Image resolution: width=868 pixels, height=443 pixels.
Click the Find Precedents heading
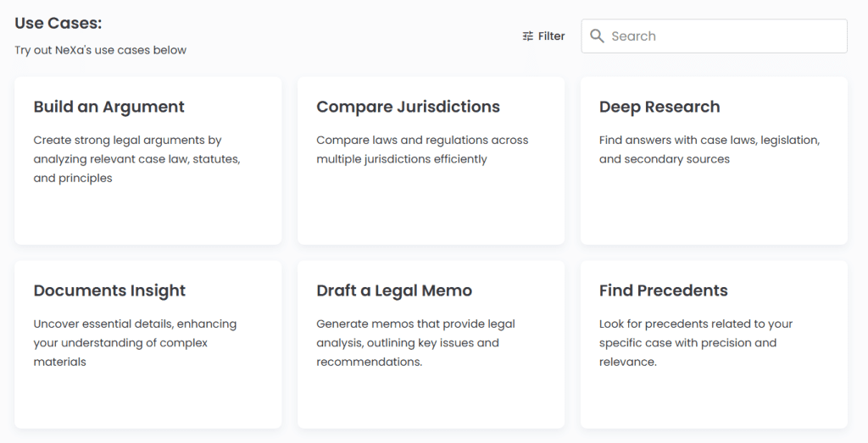pos(663,291)
